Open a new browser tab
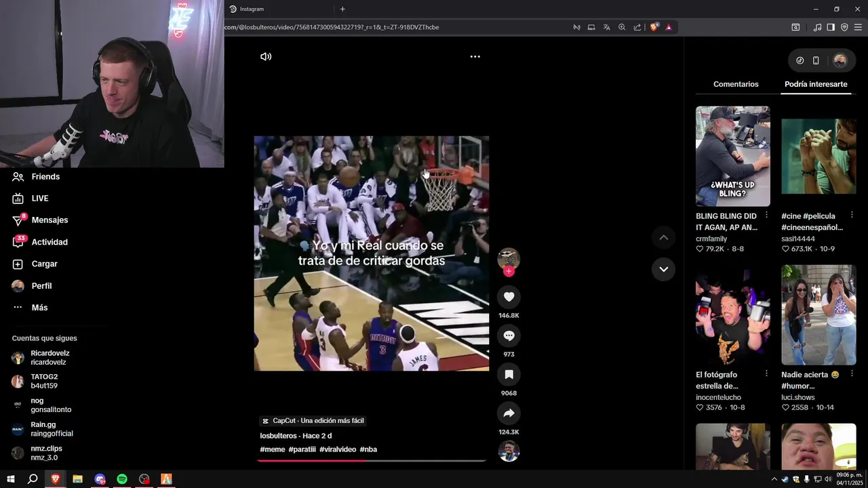This screenshot has width=868, height=488. 342,9
